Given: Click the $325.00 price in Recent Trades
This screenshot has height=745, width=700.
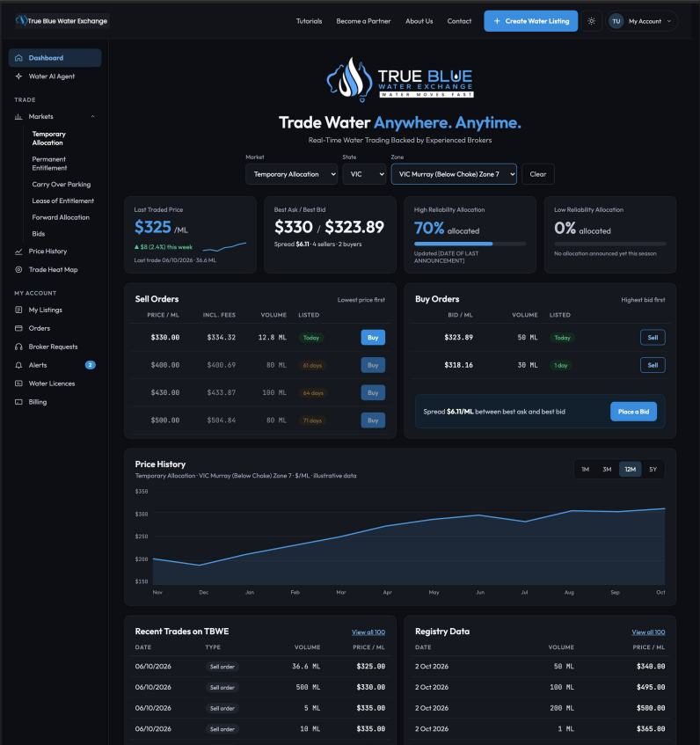Looking at the screenshot, I should (370, 667).
